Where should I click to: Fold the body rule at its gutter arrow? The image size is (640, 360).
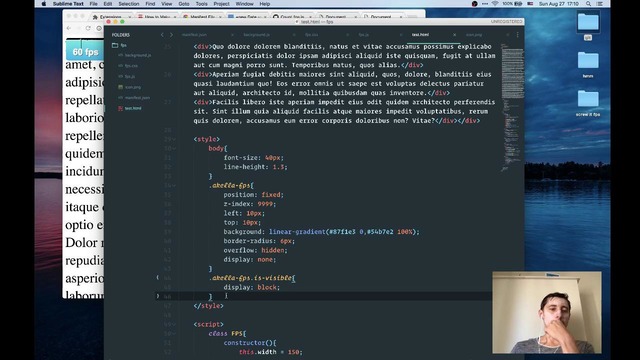point(175,149)
